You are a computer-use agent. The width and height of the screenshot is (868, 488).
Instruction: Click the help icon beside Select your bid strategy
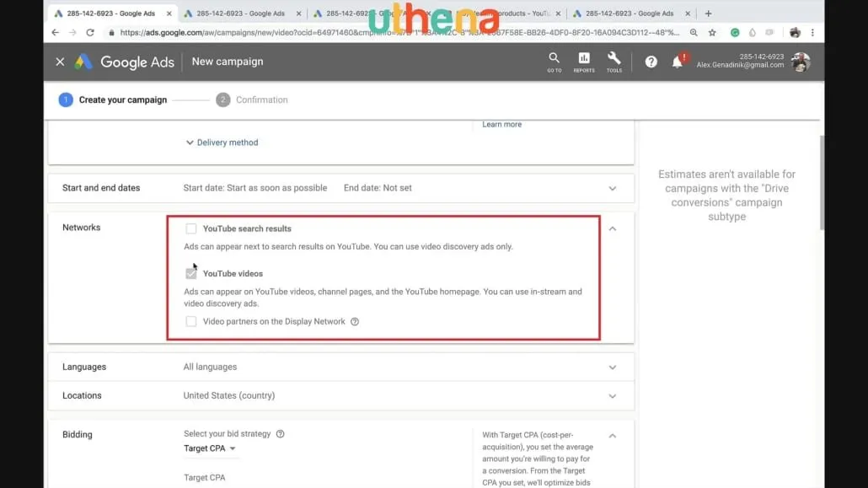click(x=280, y=434)
